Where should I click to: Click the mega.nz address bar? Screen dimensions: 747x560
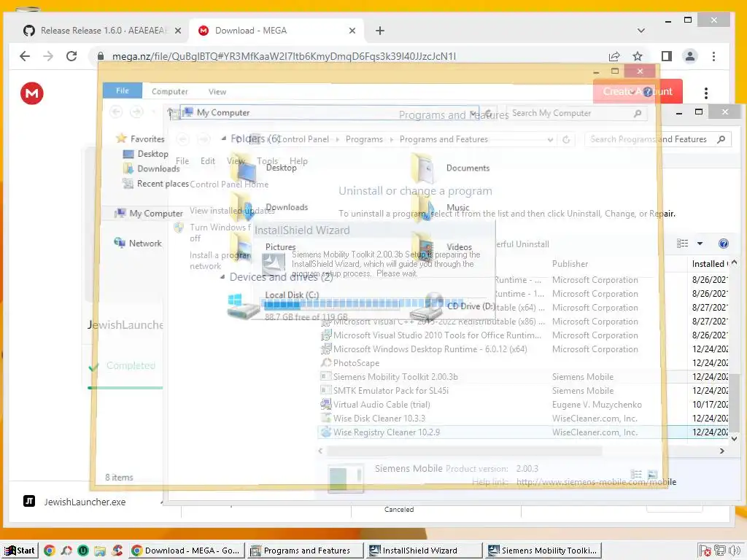click(x=284, y=56)
